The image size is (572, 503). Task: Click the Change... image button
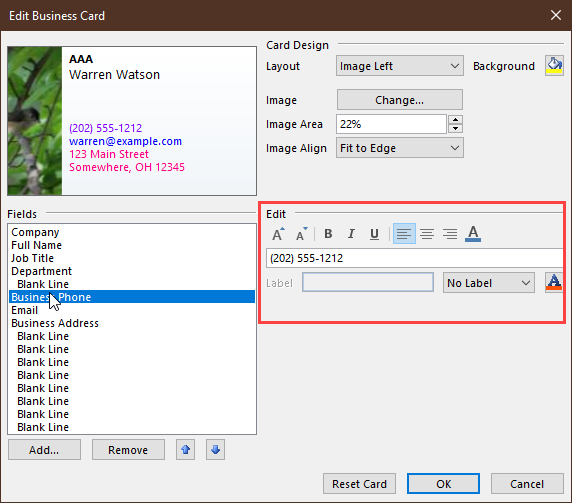[400, 100]
